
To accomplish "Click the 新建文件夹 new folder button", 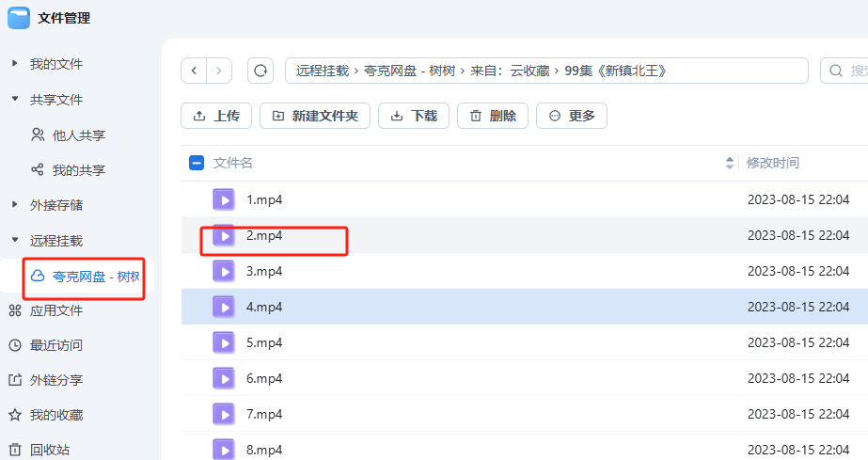I will point(315,116).
